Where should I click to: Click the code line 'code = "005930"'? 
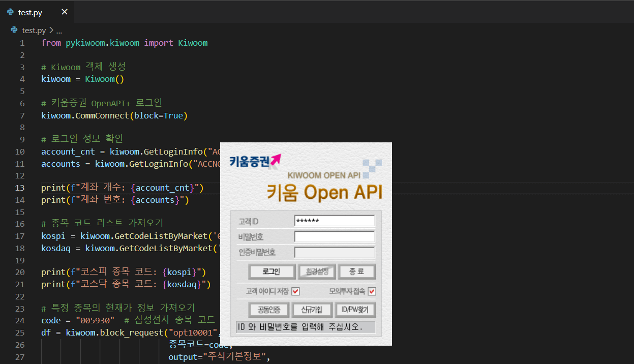click(78, 321)
